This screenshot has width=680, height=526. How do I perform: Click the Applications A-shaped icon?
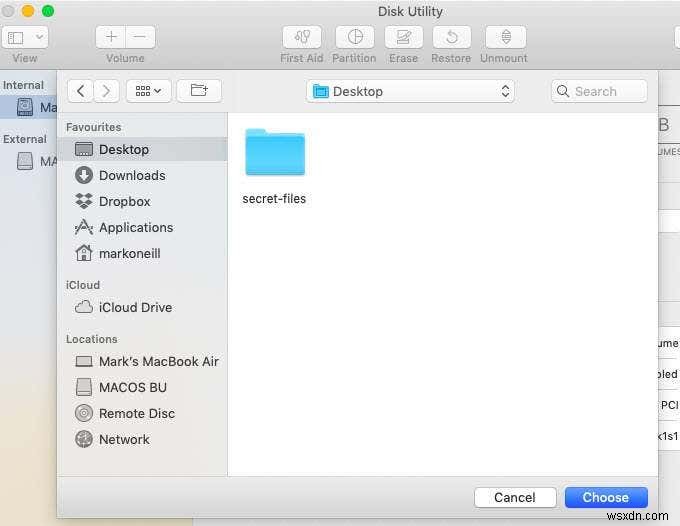pyautogui.click(x=84, y=227)
